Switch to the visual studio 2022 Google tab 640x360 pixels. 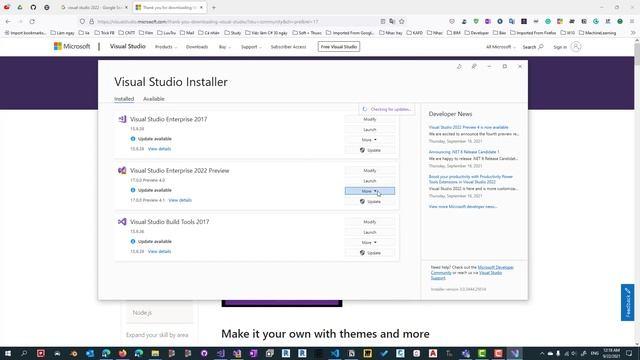point(94,7)
